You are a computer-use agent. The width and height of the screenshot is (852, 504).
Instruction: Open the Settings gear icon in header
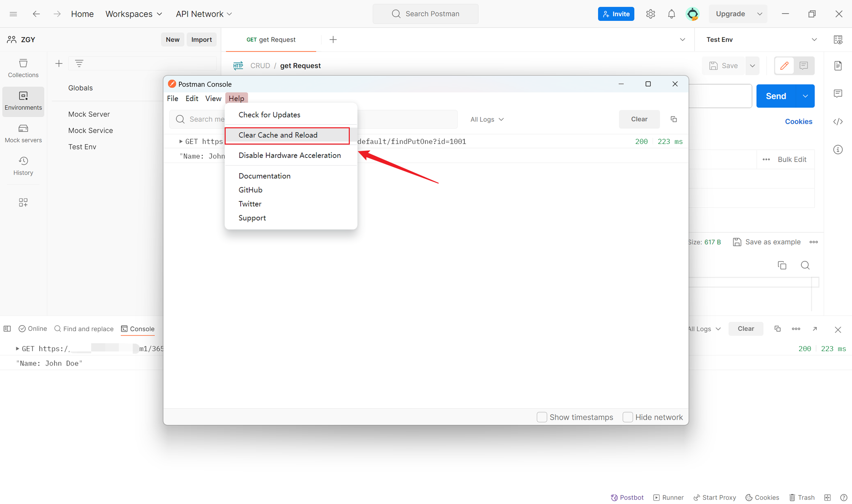point(650,14)
